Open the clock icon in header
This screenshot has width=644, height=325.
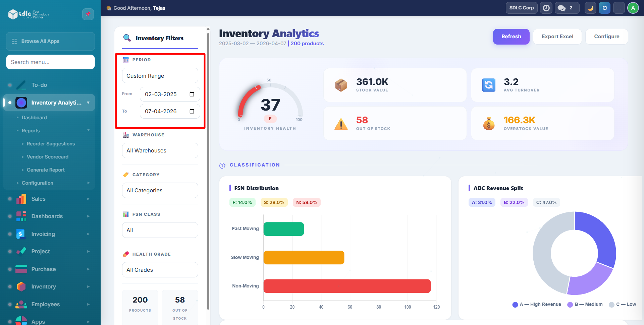click(x=546, y=8)
